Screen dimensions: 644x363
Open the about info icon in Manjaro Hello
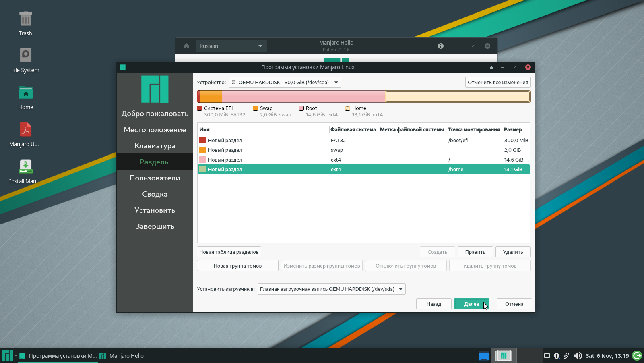441,46
